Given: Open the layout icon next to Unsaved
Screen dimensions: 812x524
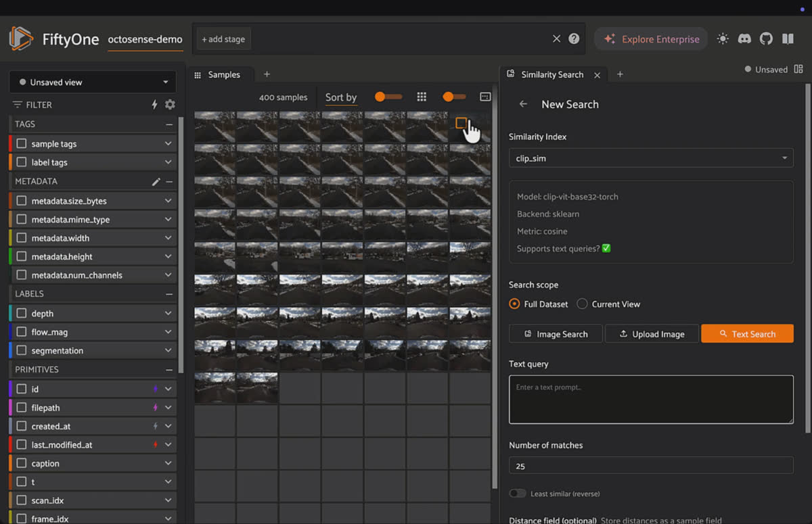Looking at the screenshot, I should coord(798,69).
